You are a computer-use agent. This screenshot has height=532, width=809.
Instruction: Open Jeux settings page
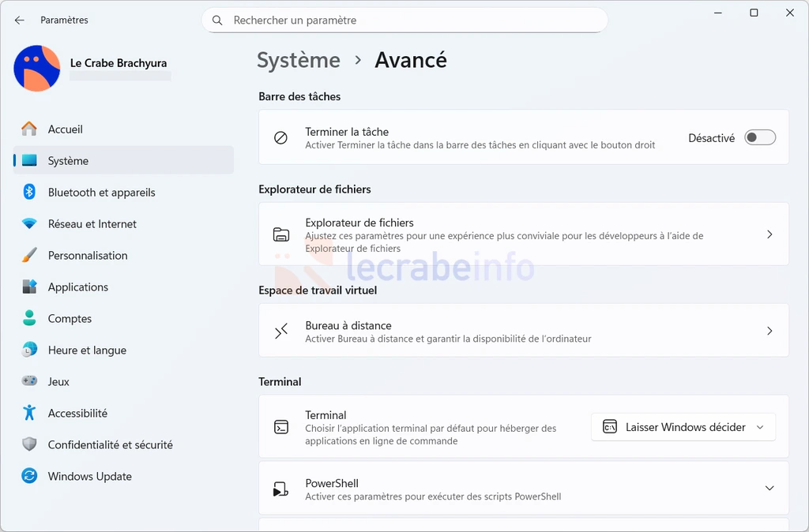123,381
